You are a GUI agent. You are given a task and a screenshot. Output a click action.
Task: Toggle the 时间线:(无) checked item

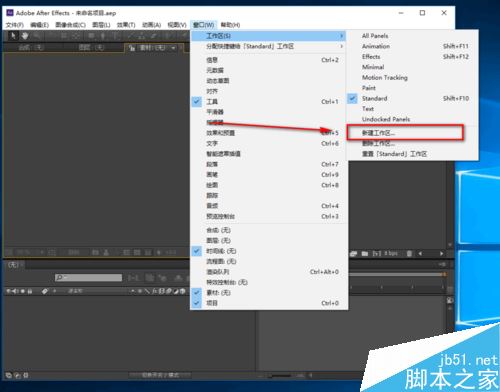269,251
